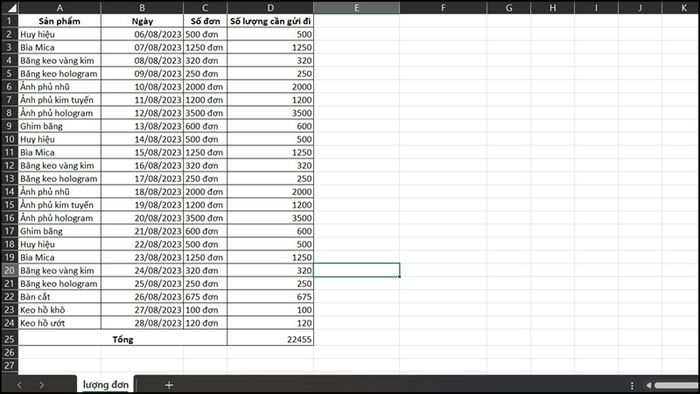The image size is (700, 394).
Task: Select column J header
Action: (640, 8)
